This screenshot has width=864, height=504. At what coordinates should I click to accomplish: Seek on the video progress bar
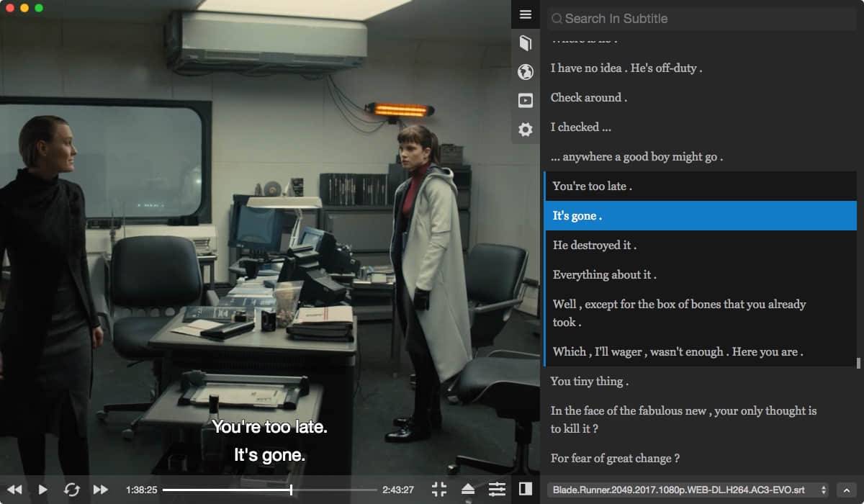[x=269, y=490]
